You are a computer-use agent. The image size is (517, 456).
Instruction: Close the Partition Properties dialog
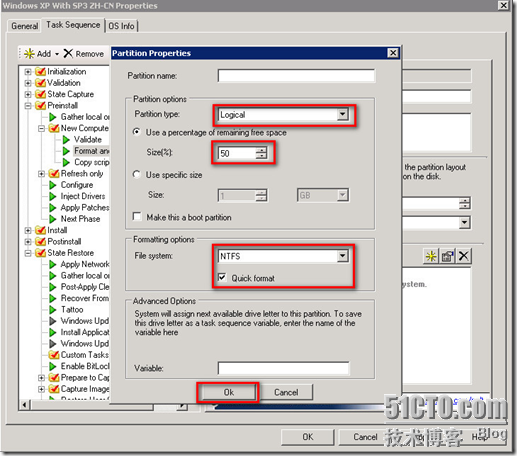(x=393, y=53)
